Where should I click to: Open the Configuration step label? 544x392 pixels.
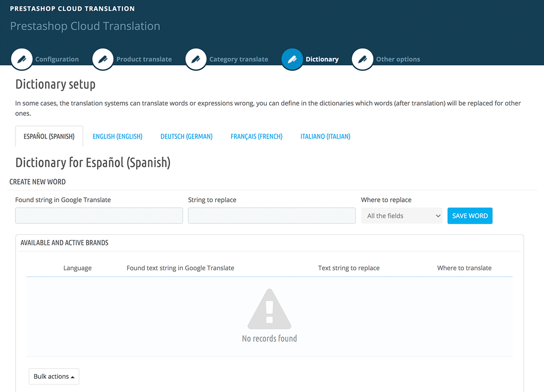[57, 59]
